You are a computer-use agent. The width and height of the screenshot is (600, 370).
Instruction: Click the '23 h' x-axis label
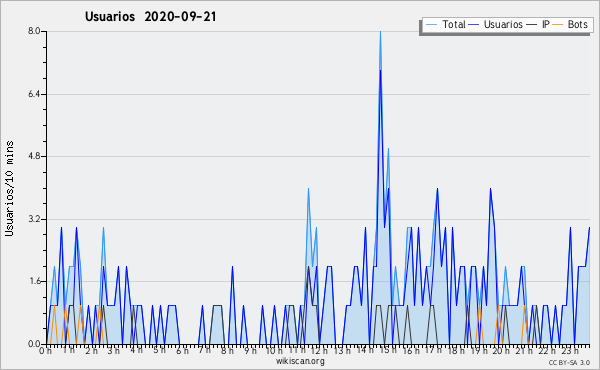tap(569, 351)
